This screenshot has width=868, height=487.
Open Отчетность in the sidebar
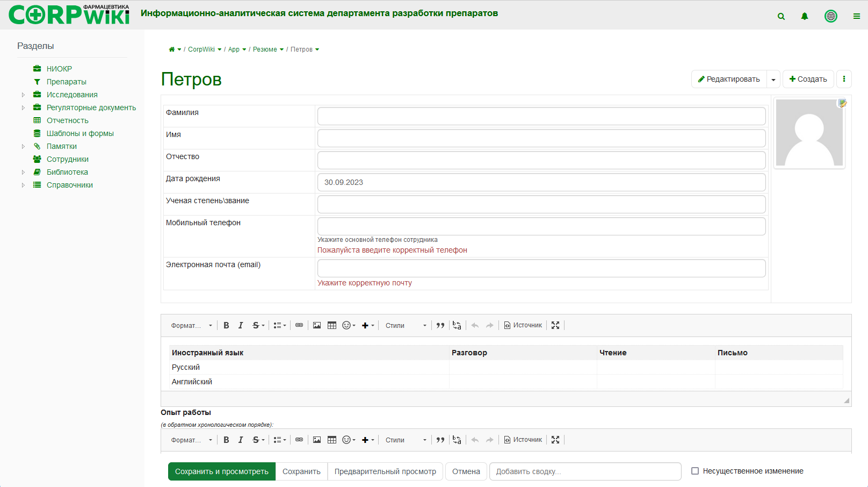click(x=68, y=120)
